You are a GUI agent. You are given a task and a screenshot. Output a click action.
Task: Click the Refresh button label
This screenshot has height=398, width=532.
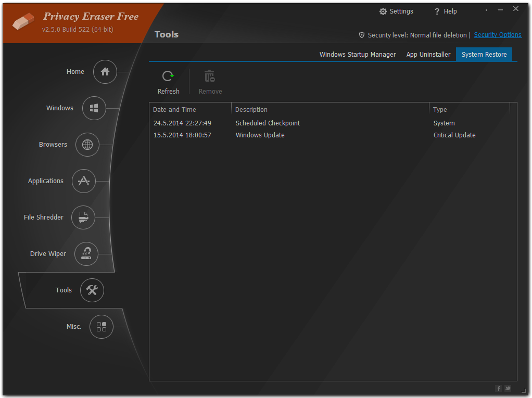[x=169, y=92]
